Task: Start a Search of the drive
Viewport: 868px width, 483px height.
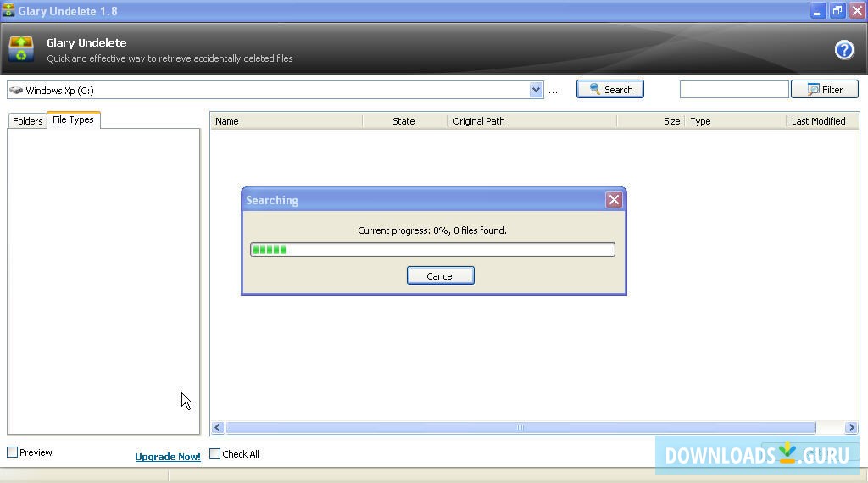Action: point(610,89)
